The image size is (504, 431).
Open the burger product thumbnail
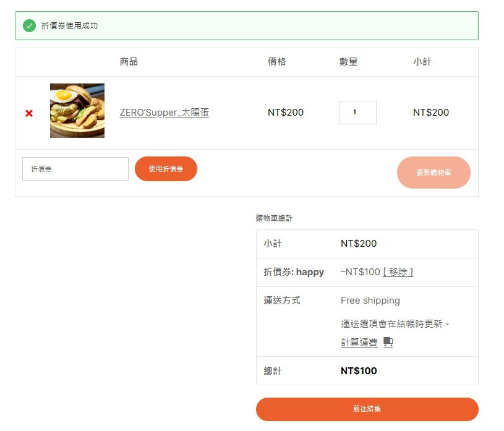(x=77, y=111)
